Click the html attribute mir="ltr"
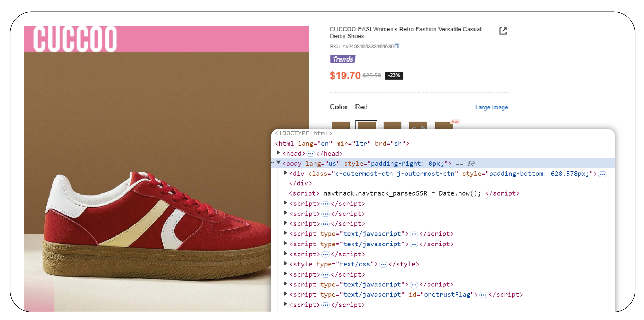Image resolution: width=644 pixels, height=320 pixels. [353, 144]
